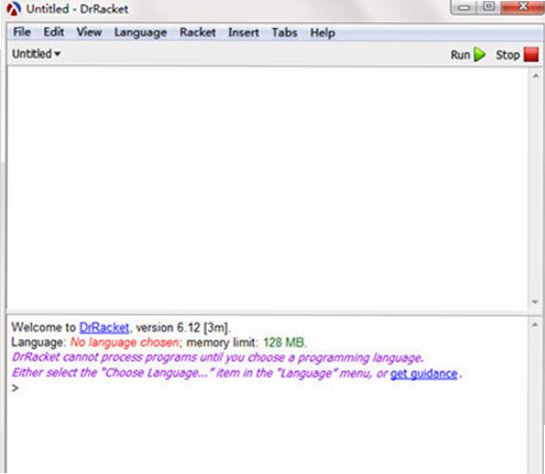Expand the Untitled definitions dropdown

36,54
